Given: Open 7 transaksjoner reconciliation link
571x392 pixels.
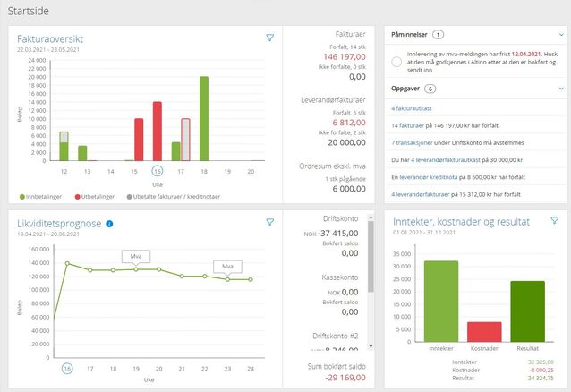Looking at the screenshot, I should (x=412, y=142).
